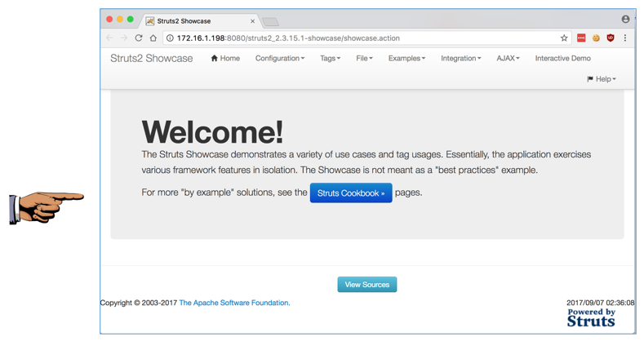Expand the Tags dropdown menu
Viewport: 644px width, 341px height.
point(331,58)
